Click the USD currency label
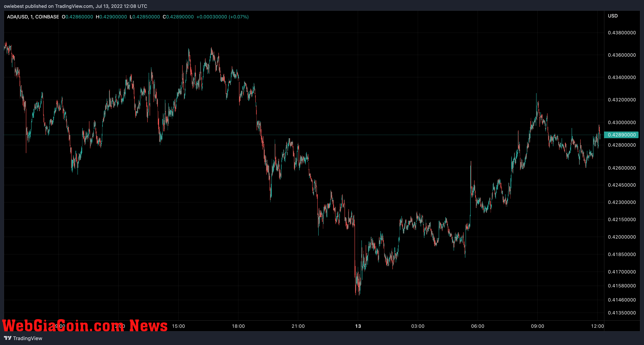 point(613,16)
